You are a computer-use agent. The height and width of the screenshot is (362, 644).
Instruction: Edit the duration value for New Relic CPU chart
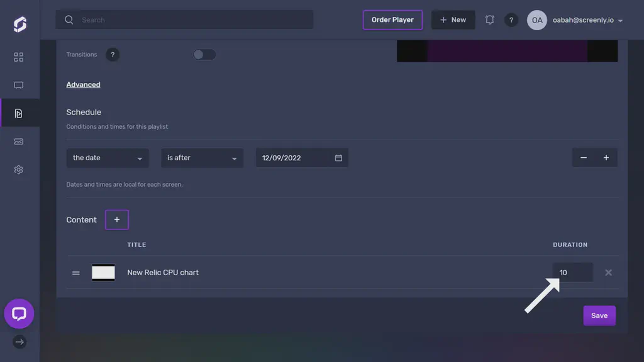(571, 272)
